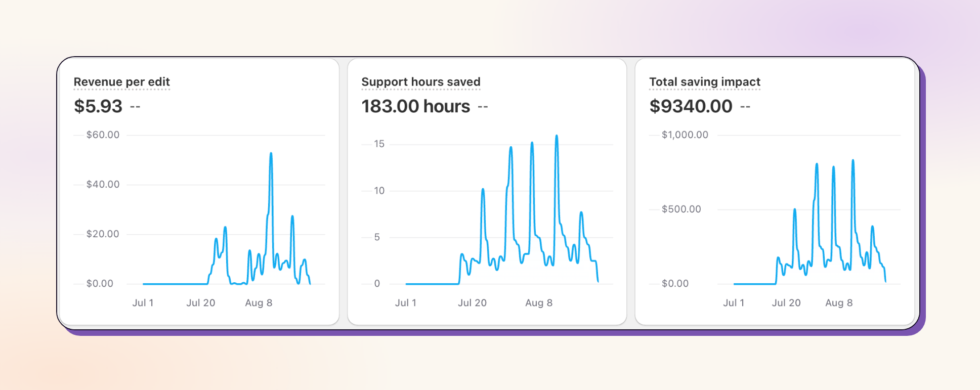
Task: Click 'Aug 8' date label under Total saving chart
Action: pyautogui.click(x=839, y=303)
